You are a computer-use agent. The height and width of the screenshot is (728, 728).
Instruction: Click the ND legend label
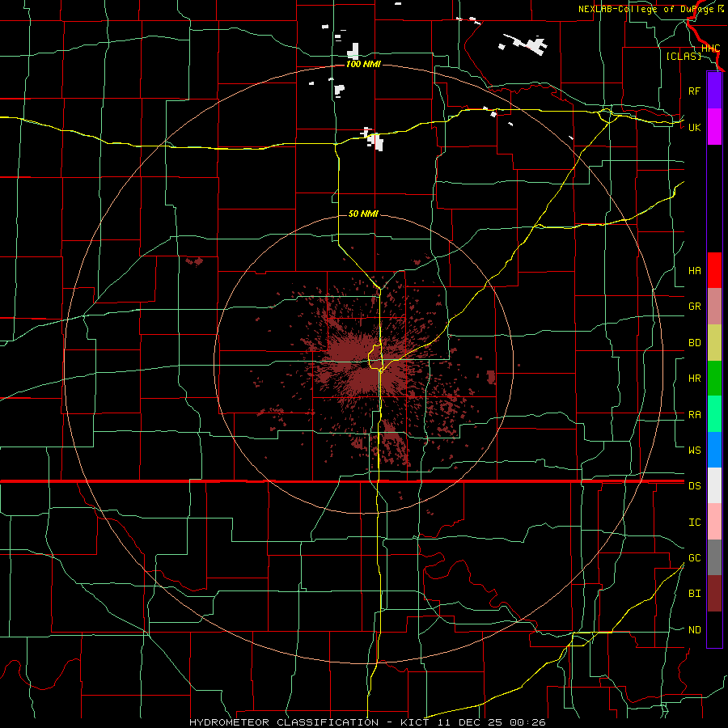pyautogui.click(x=694, y=630)
